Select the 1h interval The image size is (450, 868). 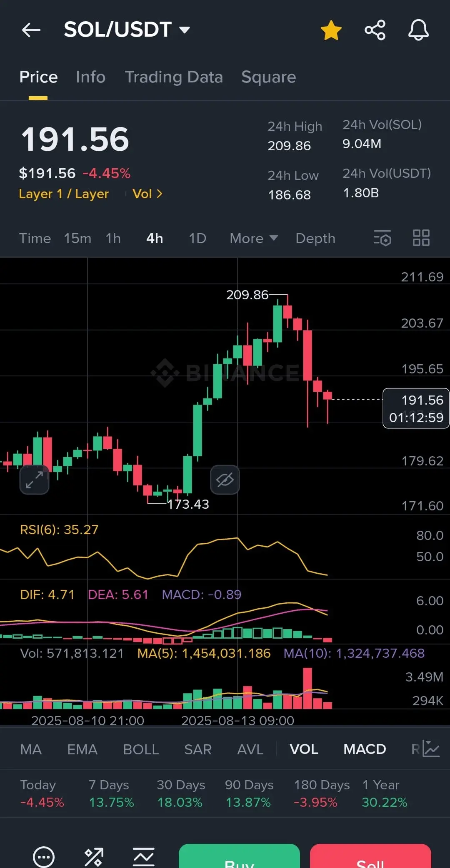[x=113, y=239]
